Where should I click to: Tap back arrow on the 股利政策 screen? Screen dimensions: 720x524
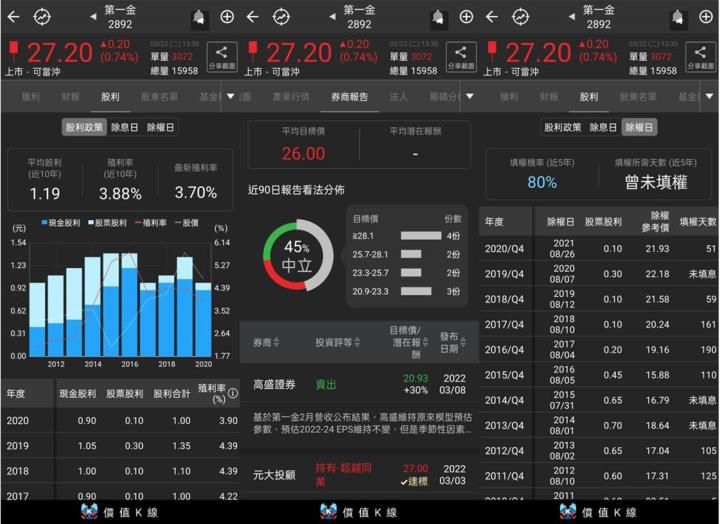tap(13, 17)
